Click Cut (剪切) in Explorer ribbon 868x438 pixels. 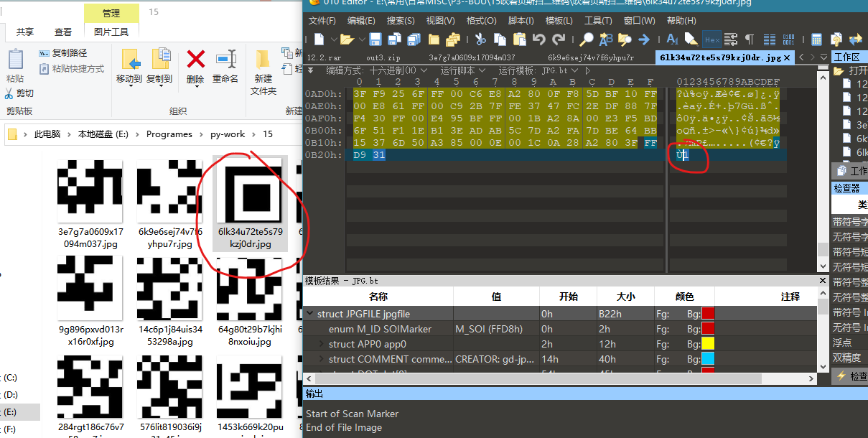(19, 93)
